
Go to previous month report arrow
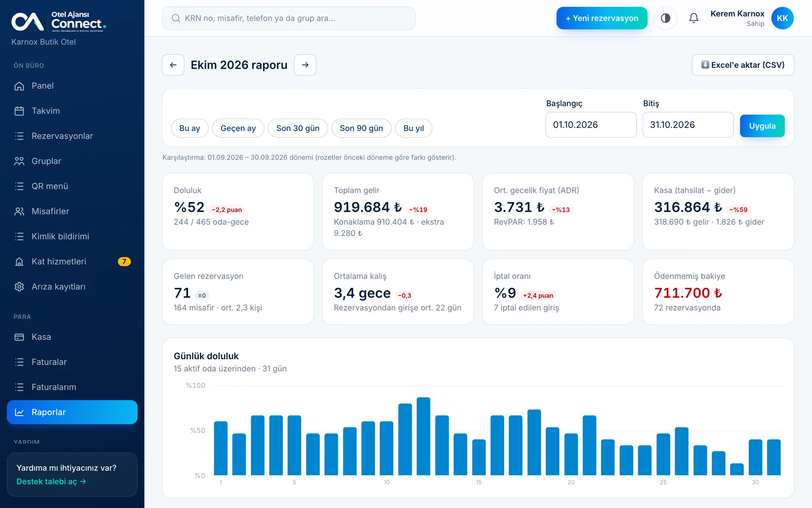tap(173, 65)
